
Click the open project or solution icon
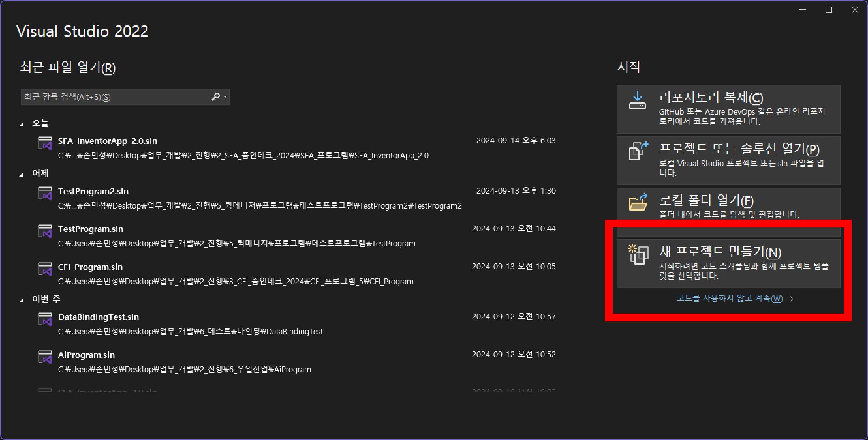(x=638, y=151)
